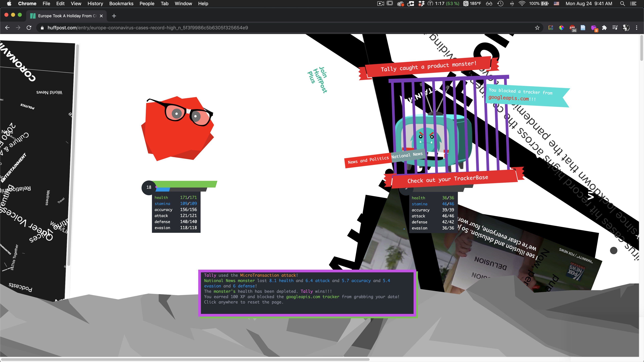Click the red Tally character
The width and height of the screenshot is (644, 362).
click(177, 129)
